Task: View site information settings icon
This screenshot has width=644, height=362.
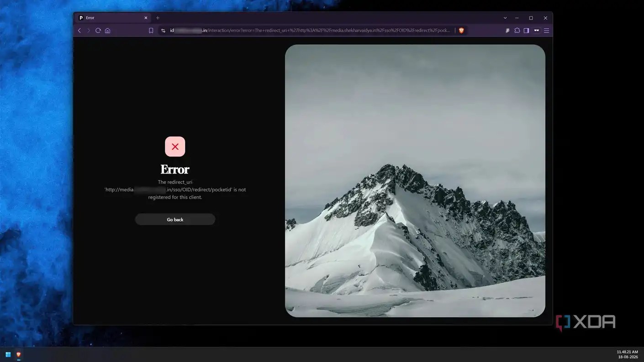Action: click(163, 31)
